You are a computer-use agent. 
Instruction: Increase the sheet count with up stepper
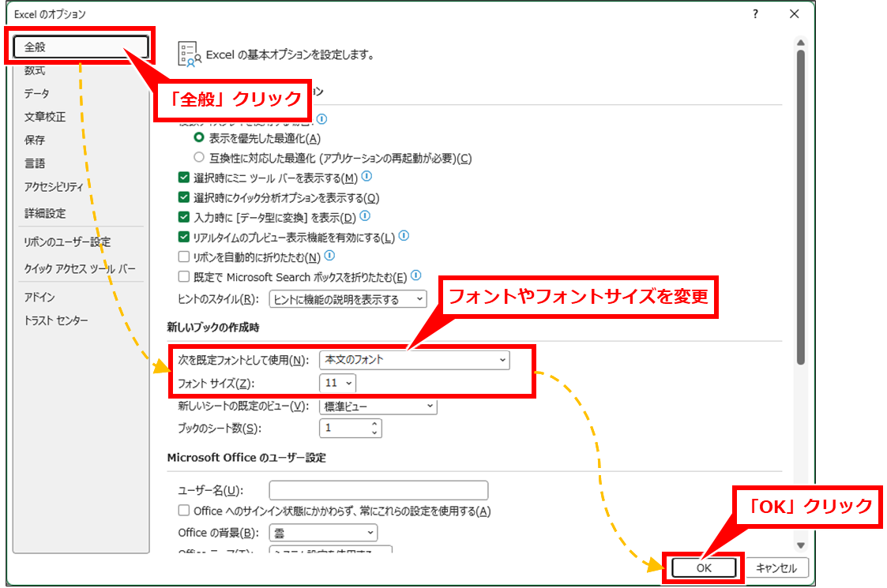(374, 424)
